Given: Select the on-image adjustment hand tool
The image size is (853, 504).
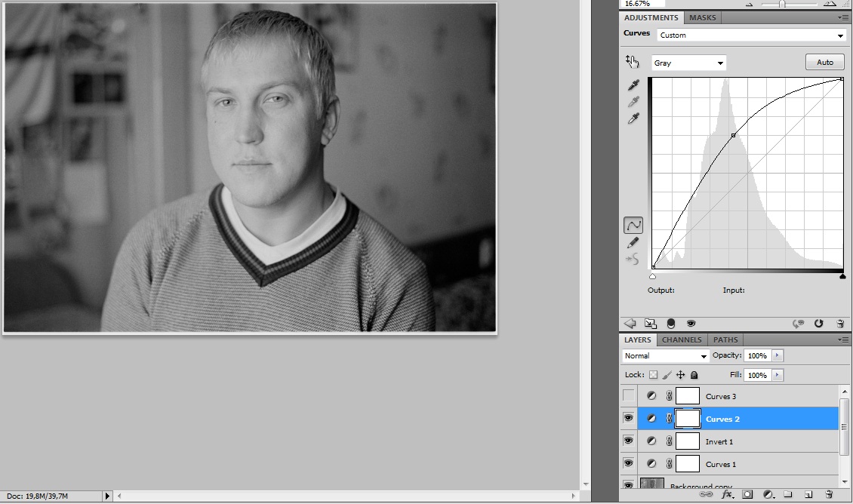Looking at the screenshot, I should tap(632, 62).
